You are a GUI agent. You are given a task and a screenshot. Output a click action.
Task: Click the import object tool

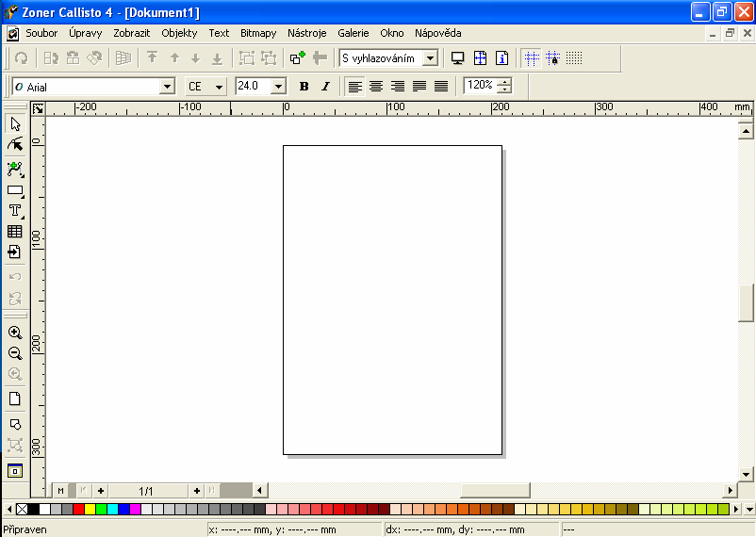[x=15, y=252]
